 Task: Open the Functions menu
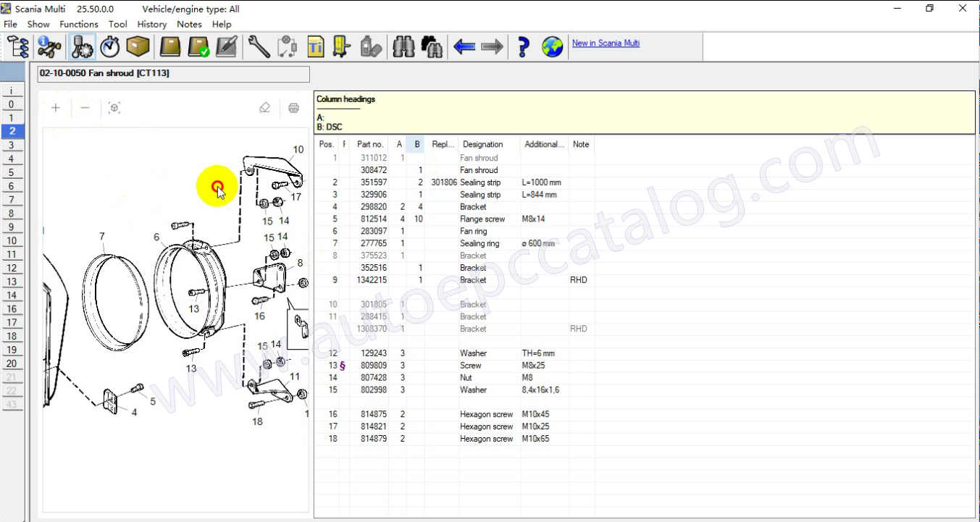(x=79, y=24)
